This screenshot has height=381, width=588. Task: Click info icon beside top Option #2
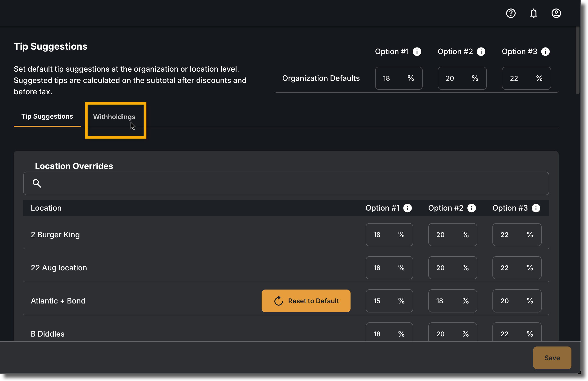pos(481,52)
